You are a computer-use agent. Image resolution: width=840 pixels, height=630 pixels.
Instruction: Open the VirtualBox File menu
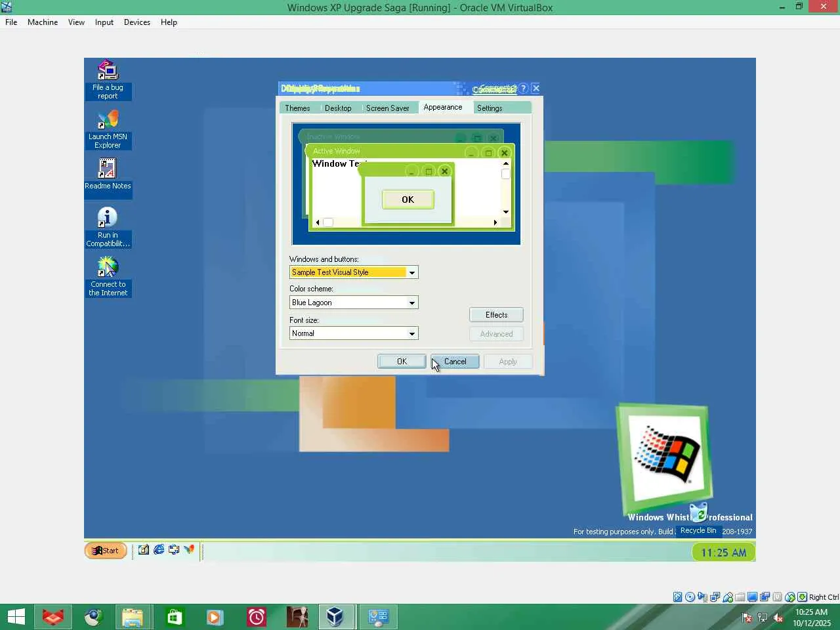tap(11, 22)
